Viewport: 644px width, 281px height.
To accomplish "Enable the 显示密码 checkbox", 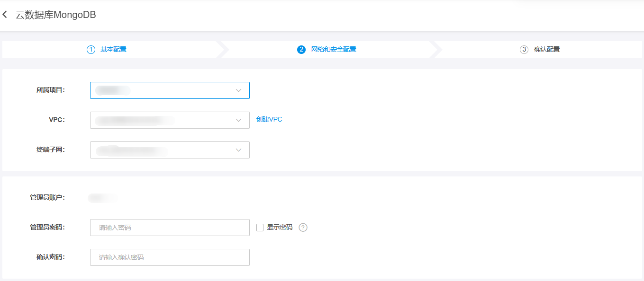I will [260, 228].
